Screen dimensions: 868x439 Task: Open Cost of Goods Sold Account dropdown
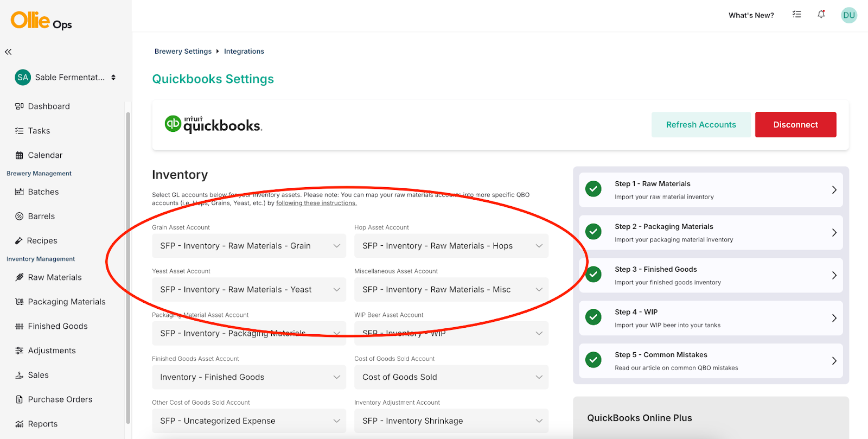[x=451, y=377]
